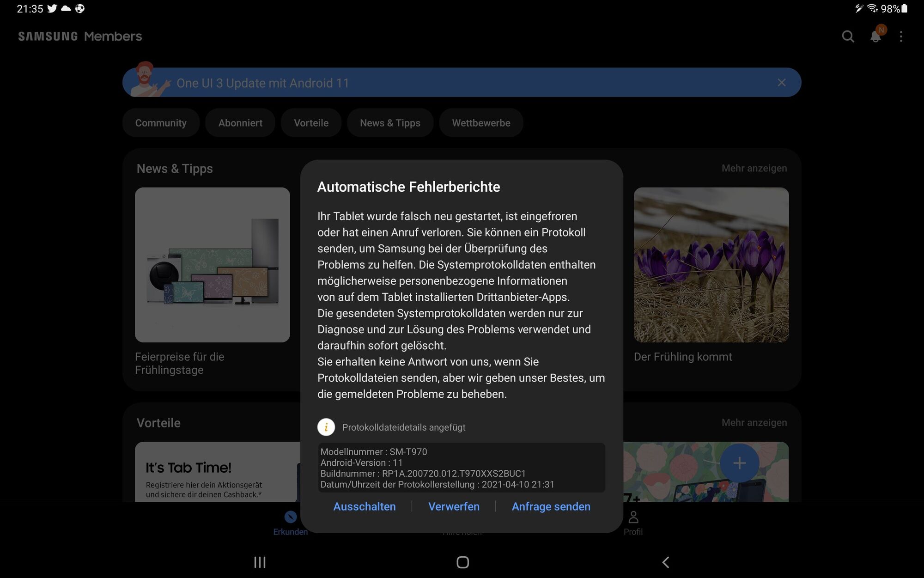The height and width of the screenshot is (578, 924).
Task: Tap the info icon beside Protokolldateidetails
Action: pyautogui.click(x=326, y=427)
